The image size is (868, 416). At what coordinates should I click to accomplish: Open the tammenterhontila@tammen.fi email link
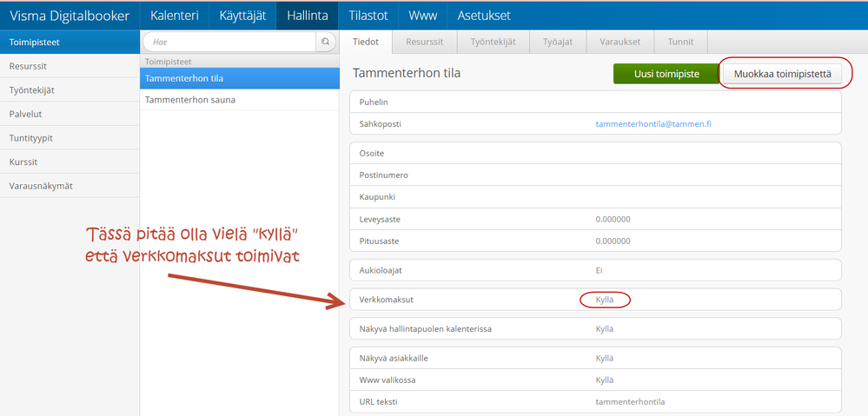(x=653, y=124)
